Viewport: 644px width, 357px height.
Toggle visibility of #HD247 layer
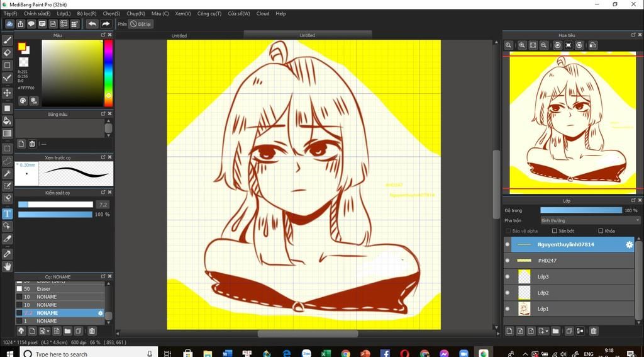[508, 260]
